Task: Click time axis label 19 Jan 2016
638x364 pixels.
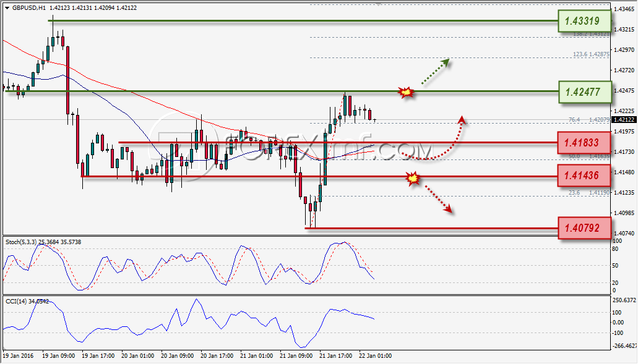Action: point(19,355)
